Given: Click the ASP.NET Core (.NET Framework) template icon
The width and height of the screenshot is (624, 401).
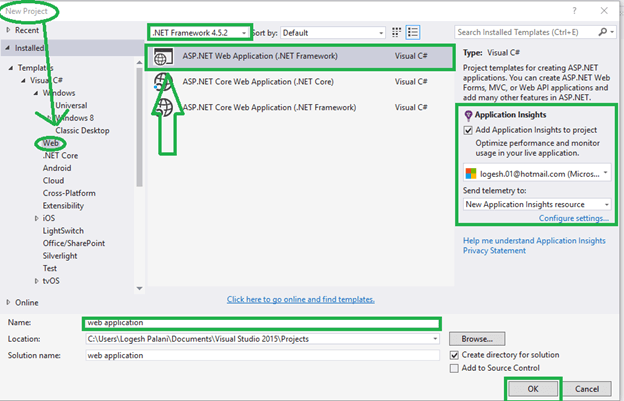Looking at the screenshot, I should 164,107.
